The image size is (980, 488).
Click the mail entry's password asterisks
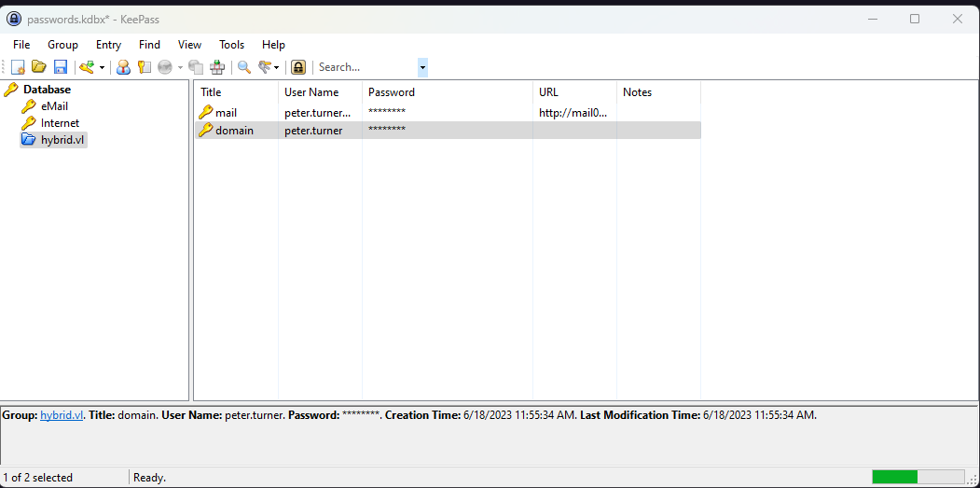click(387, 112)
